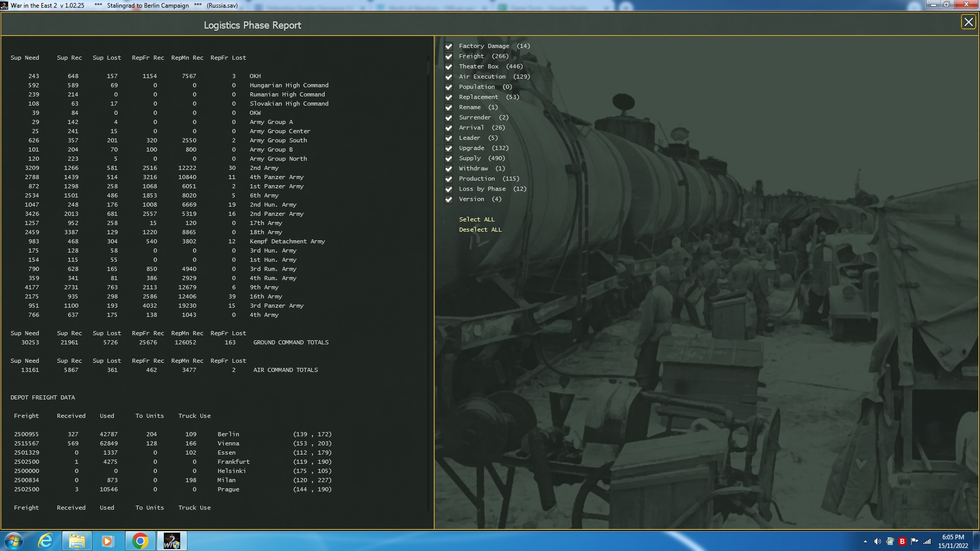Uncheck Air Execution report category

tap(449, 77)
